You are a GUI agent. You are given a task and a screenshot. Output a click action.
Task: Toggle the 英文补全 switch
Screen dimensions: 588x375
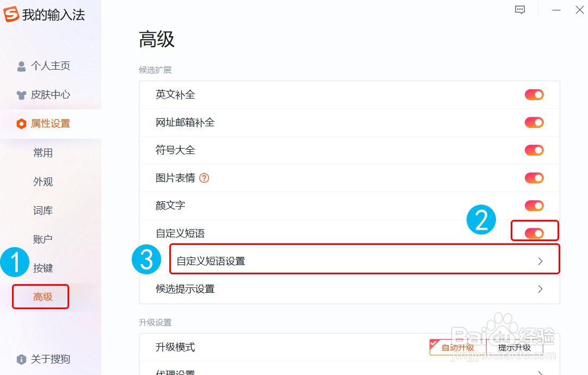coord(534,95)
